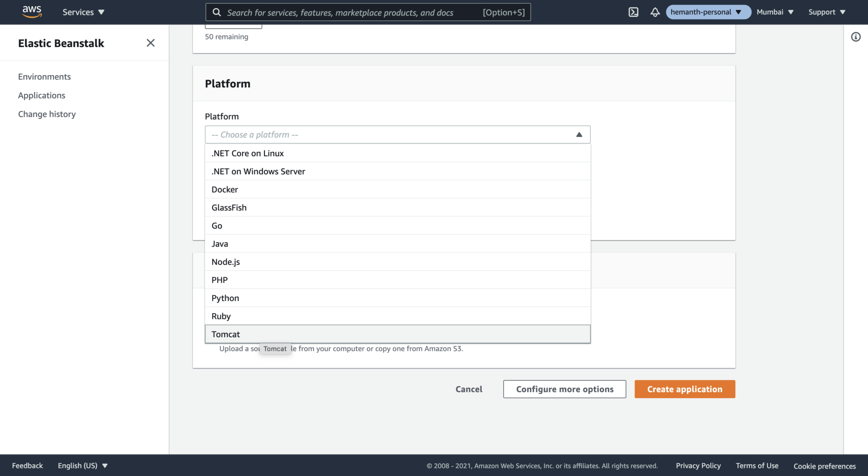Open CloudShell using the terminal icon
This screenshot has width=868, height=476.
click(x=634, y=12)
